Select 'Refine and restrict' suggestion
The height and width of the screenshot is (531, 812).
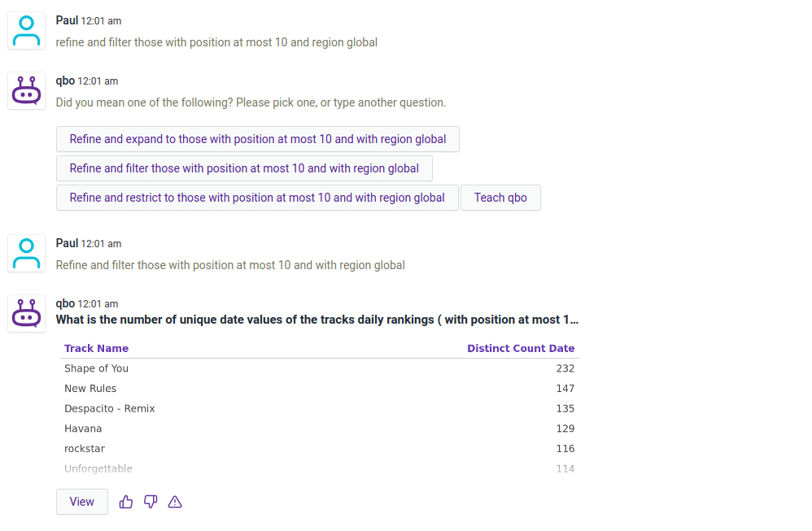tap(257, 198)
